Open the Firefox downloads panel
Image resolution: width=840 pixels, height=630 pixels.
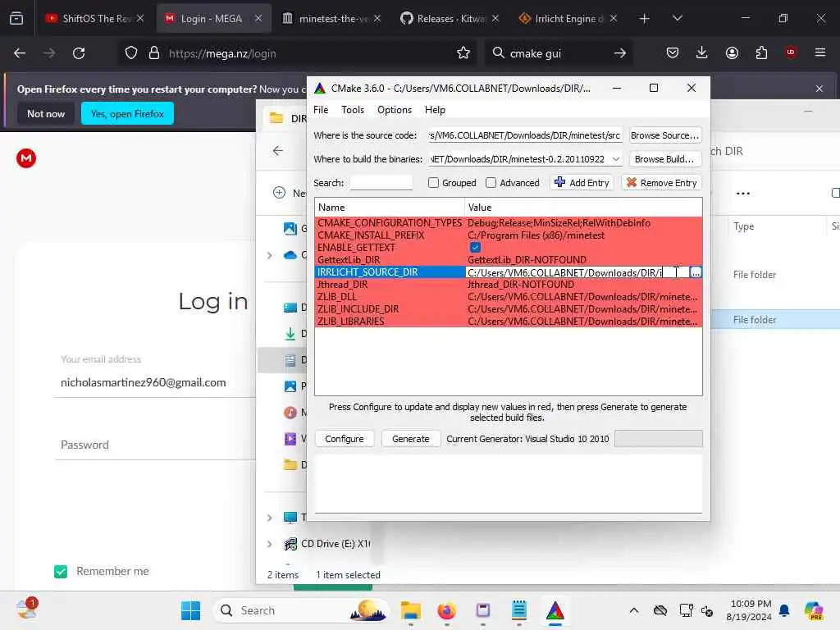pyautogui.click(x=702, y=53)
